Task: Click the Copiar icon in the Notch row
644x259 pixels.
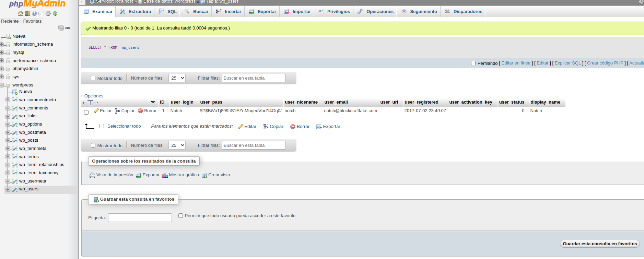Action: [117, 111]
